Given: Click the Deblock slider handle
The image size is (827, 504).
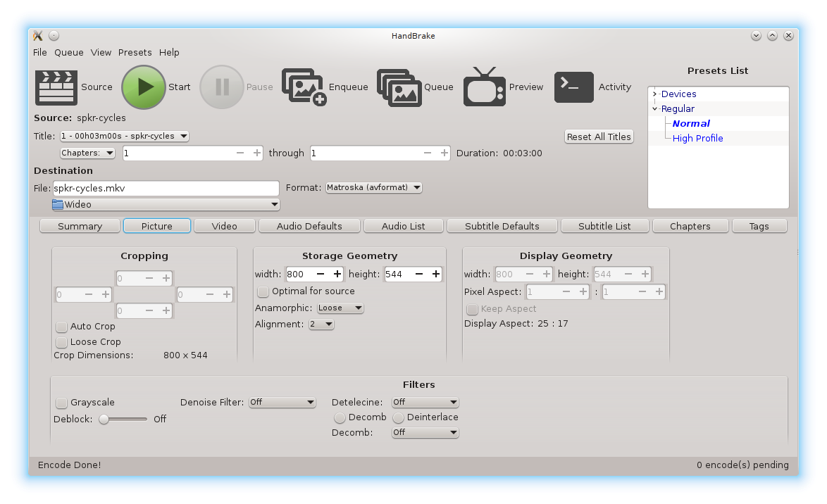Looking at the screenshot, I should coord(104,419).
